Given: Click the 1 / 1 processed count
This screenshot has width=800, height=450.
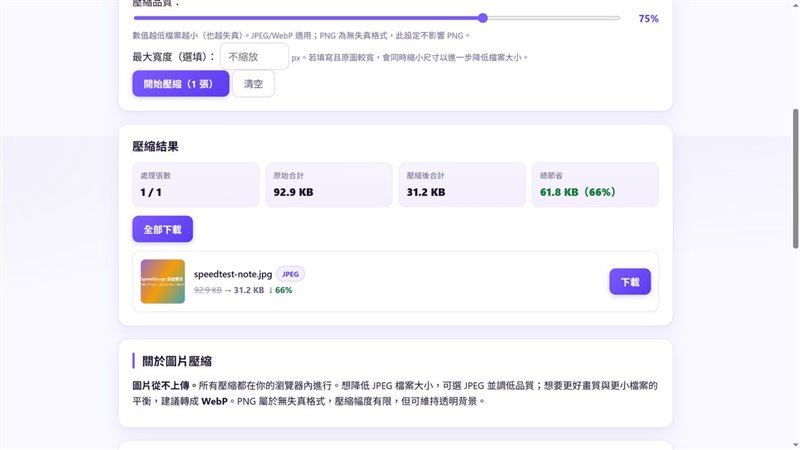Looking at the screenshot, I should tap(151, 192).
